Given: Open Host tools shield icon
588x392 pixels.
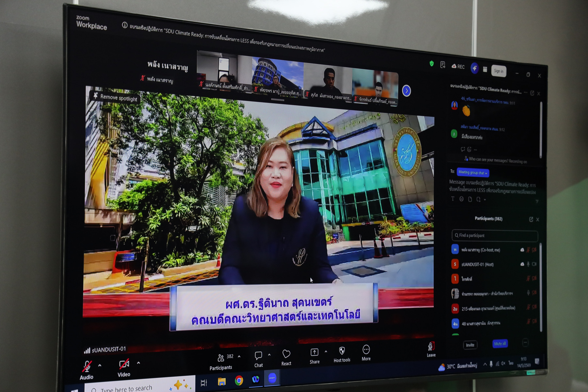Looking at the screenshot, I should [342, 351].
